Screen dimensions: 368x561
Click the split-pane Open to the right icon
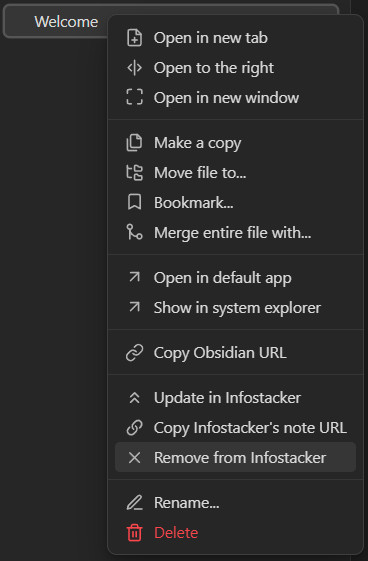[x=134, y=68]
